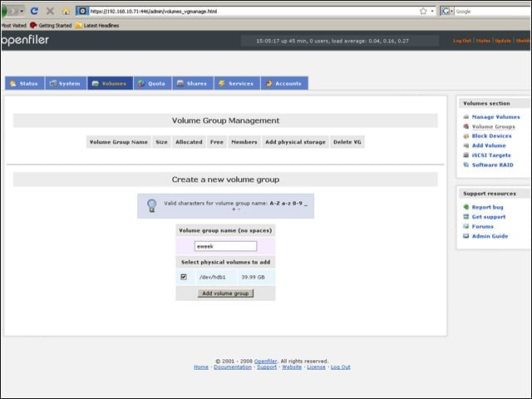Image resolution: width=532 pixels, height=399 pixels.
Task: Open the Documentation link in the footer
Action: coord(233,367)
